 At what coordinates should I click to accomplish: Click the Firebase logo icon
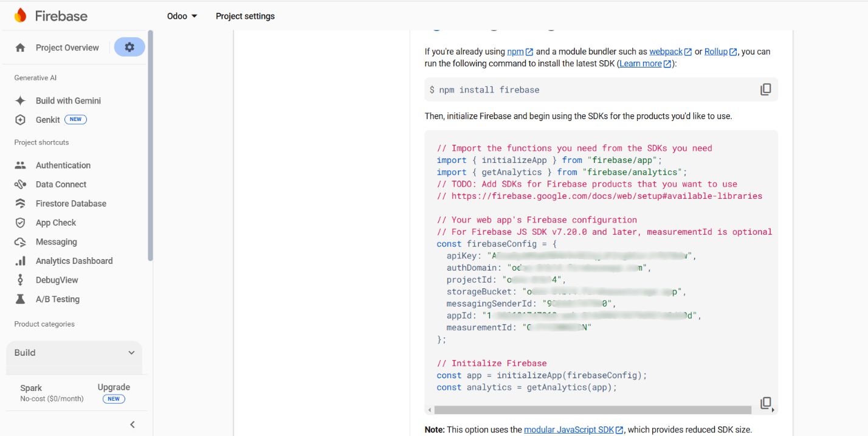pyautogui.click(x=20, y=16)
